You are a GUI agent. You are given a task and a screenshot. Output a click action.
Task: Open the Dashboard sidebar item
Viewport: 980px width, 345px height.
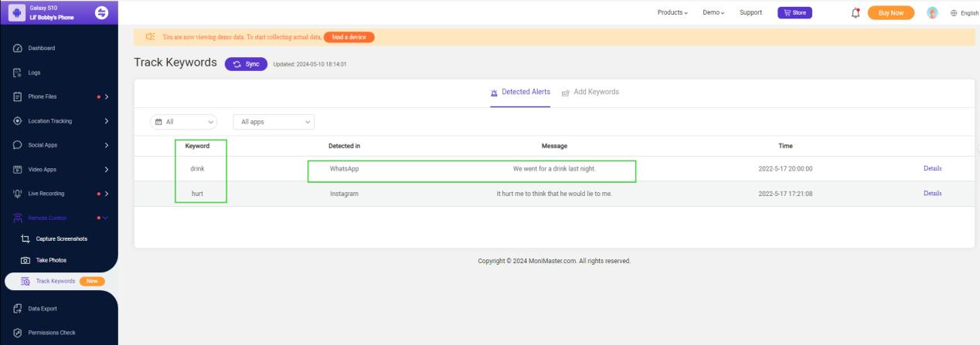coord(43,49)
